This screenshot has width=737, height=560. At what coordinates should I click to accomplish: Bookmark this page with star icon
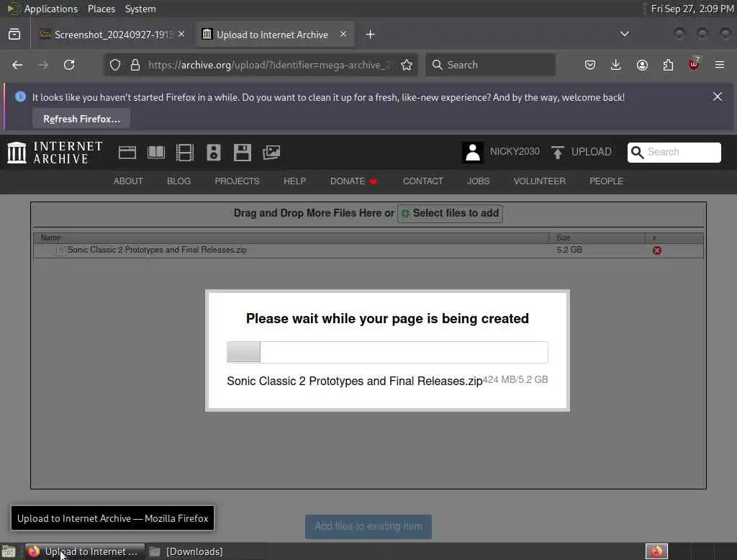pyautogui.click(x=407, y=65)
